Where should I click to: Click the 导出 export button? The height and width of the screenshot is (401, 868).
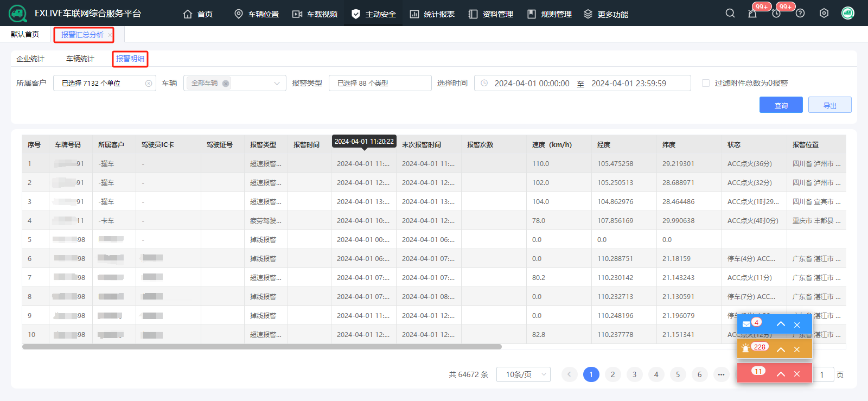click(829, 105)
